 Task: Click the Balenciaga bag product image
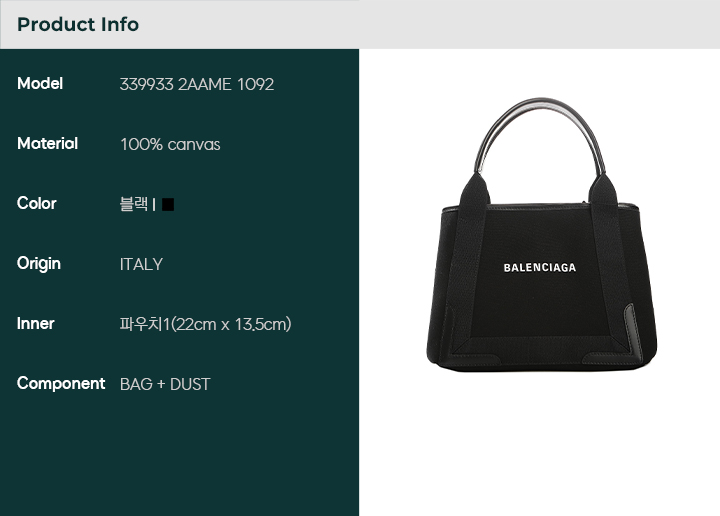[541, 234]
